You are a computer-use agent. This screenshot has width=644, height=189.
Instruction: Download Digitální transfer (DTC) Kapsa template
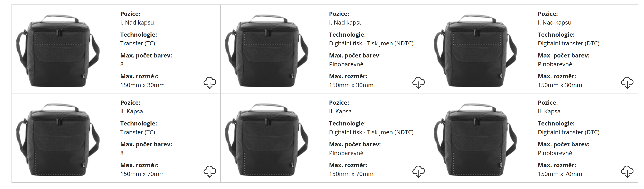click(x=627, y=171)
